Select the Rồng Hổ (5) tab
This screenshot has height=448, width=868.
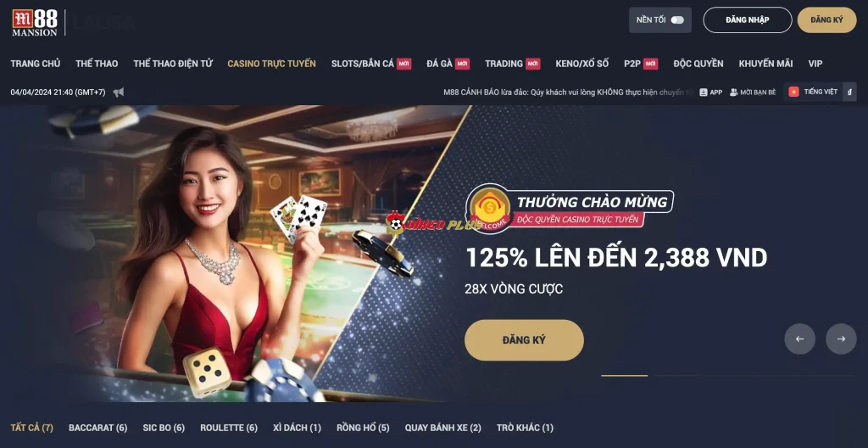click(363, 428)
